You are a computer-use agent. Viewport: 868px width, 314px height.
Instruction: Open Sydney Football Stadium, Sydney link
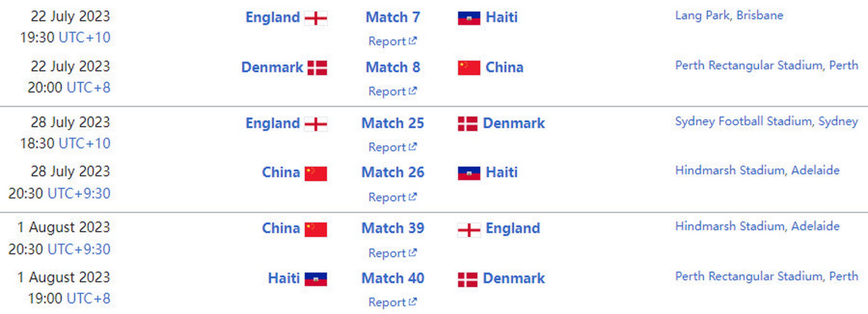[x=766, y=121]
